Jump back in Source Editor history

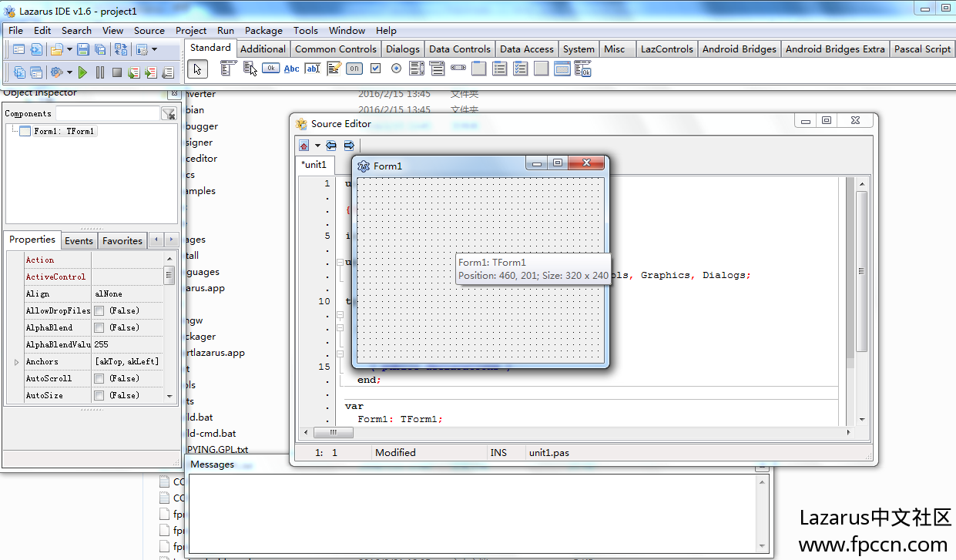[x=331, y=146]
